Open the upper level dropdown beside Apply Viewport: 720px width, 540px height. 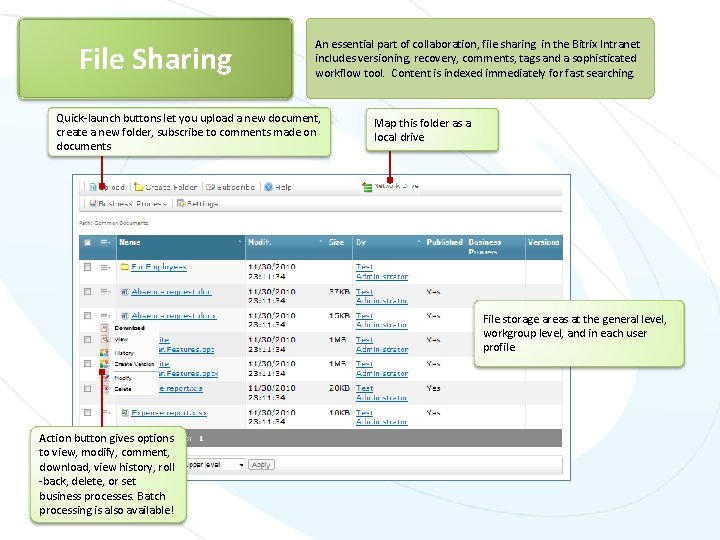pos(215,465)
